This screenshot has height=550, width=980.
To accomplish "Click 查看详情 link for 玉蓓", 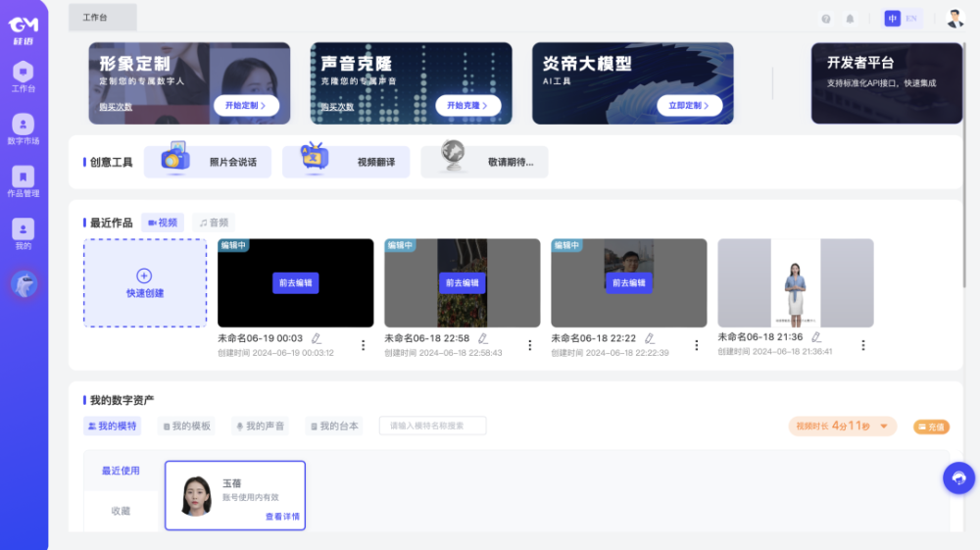I will [282, 517].
